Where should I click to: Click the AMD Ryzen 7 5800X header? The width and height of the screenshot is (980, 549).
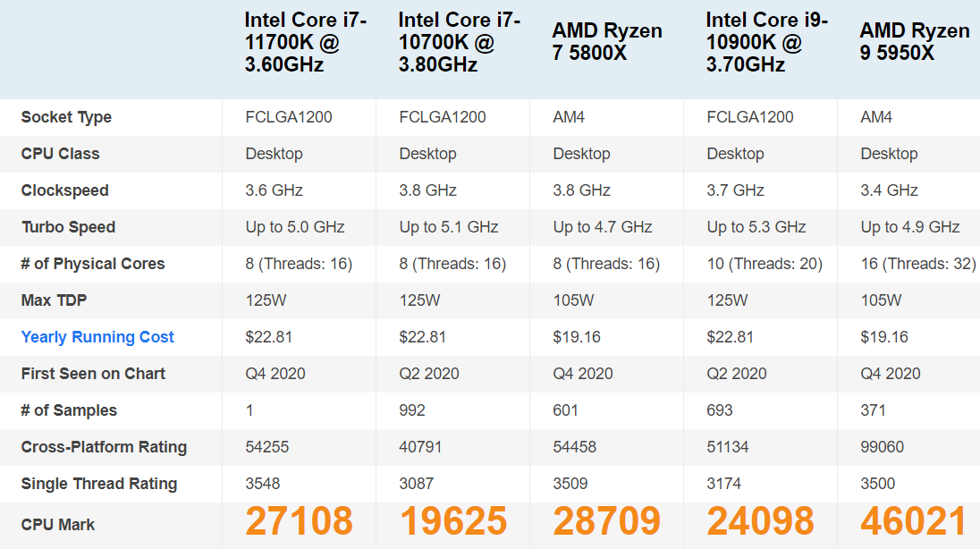(607, 42)
